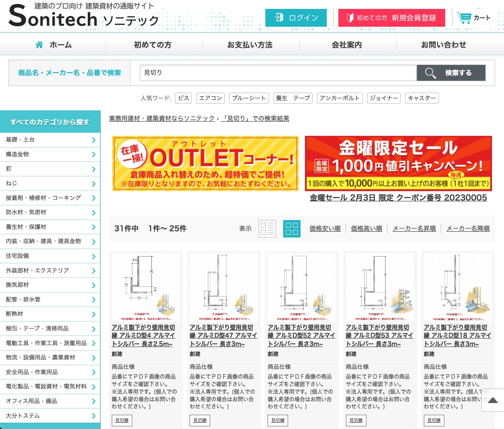
Task: Open product title アルミD型18 長さ3m~
Action: click(x=457, y=335)
